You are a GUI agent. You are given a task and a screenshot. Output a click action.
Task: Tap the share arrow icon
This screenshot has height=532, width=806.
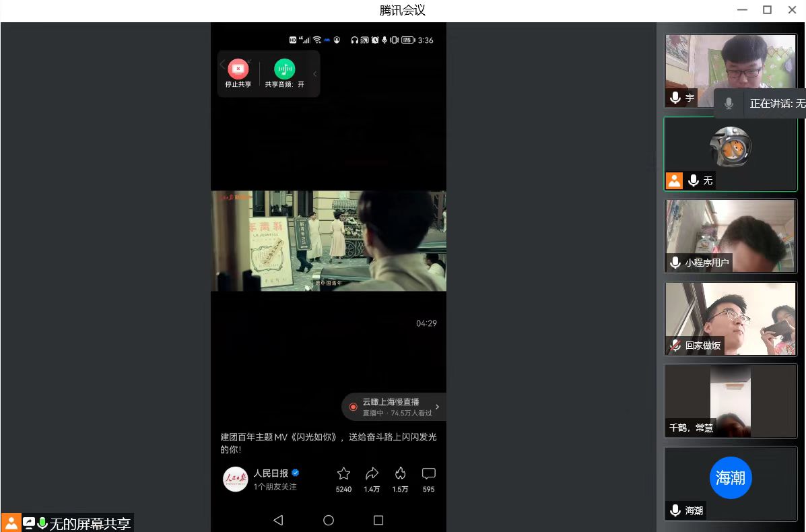(x=372, y=473)
